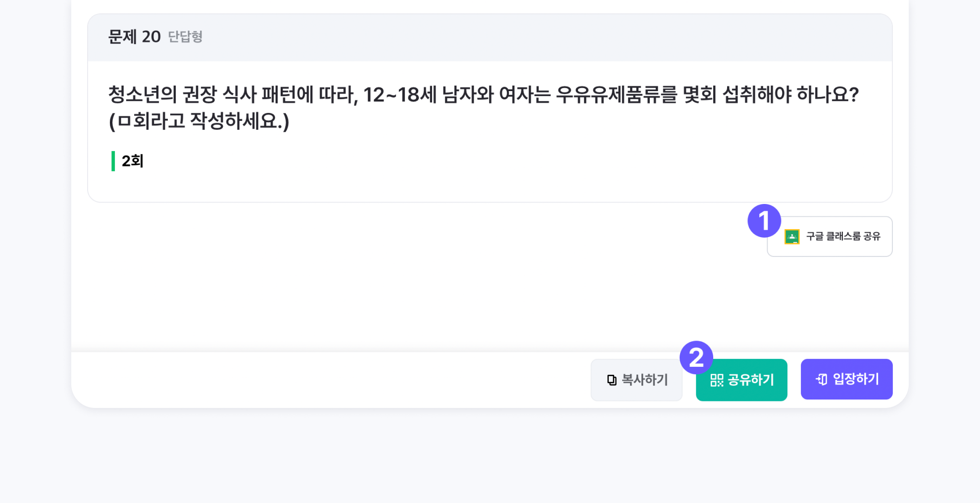Click the (ㅁ회라고 작성하세요.) instruction line
This screenshot has width=980, height=503.
199,121
